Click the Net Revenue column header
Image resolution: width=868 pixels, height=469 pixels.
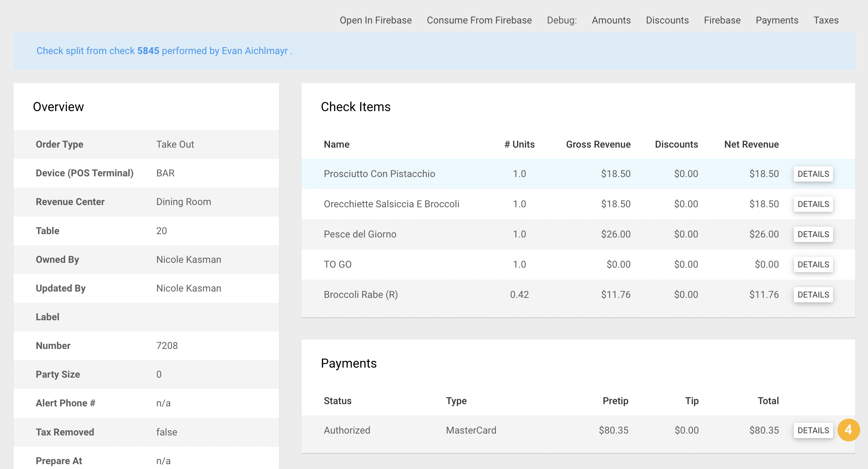pos(751,144)
